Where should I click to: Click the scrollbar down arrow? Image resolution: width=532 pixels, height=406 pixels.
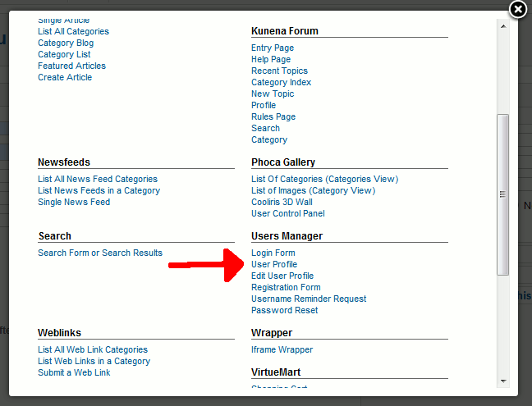click(503, 381)
